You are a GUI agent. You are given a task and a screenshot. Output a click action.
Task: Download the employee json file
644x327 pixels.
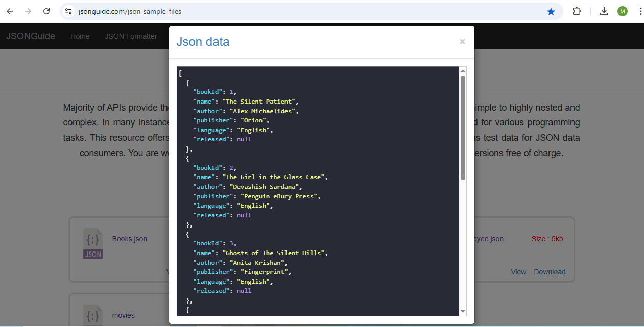click(550, 272)
